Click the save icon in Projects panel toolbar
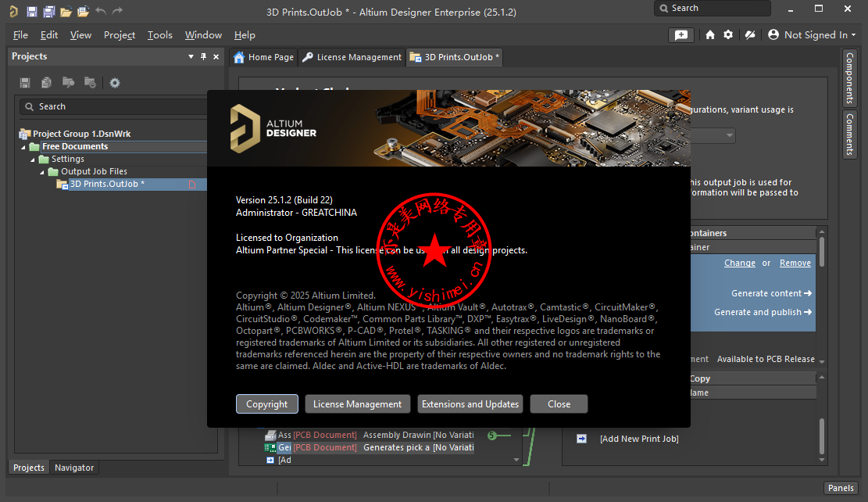The width and height of the screenshot is (868, 502). point(25,83)
